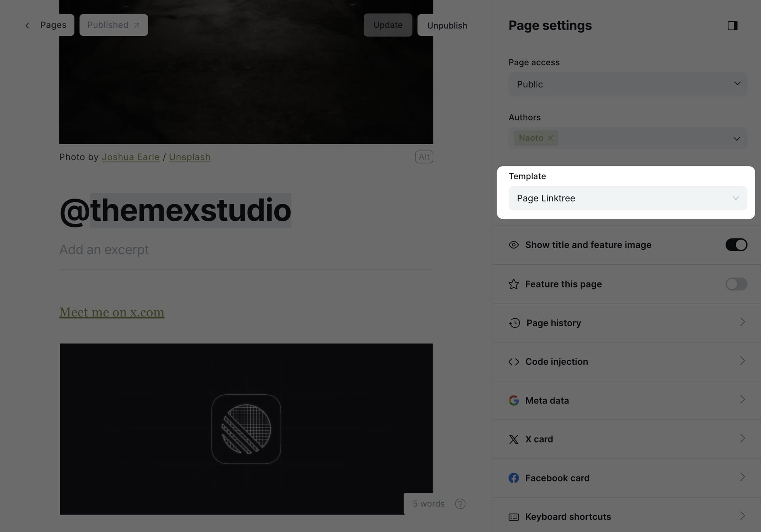Click the Update button
The image size is (761, 532).
[x=388, y=25]
